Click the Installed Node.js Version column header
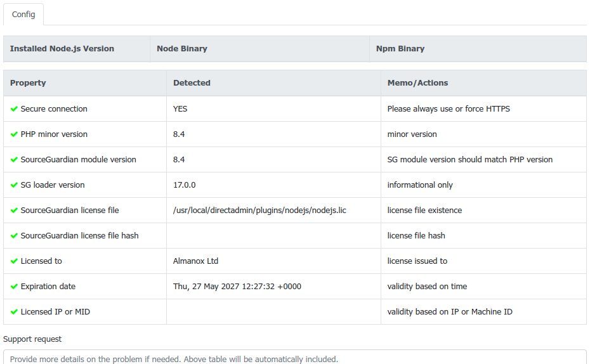This screenshot has height=364, width=590. click(x=77, y=49)
